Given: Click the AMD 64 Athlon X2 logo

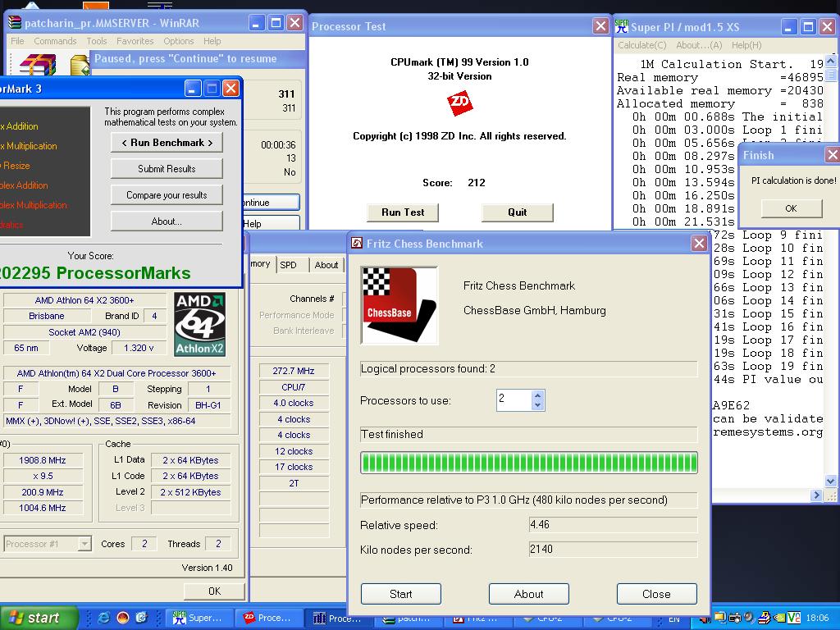Looking at the screenshot, I should (x=200, y=324).
